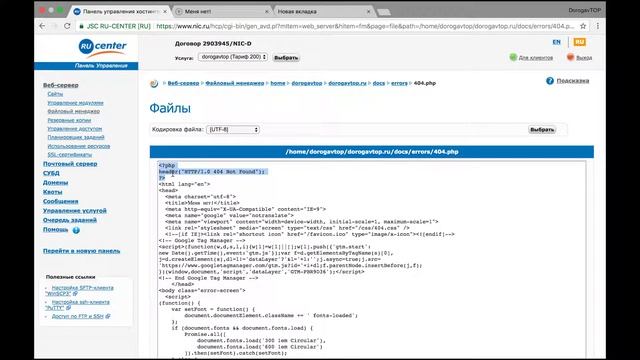Switch to the Новая вкладка tab
The image size is (640, 360).
point(323,11)
